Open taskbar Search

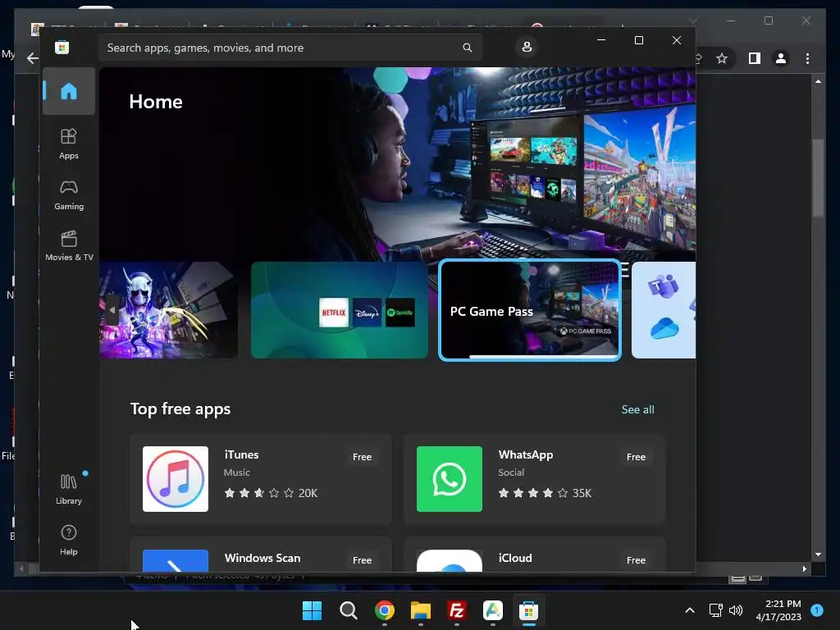[348, 610]
